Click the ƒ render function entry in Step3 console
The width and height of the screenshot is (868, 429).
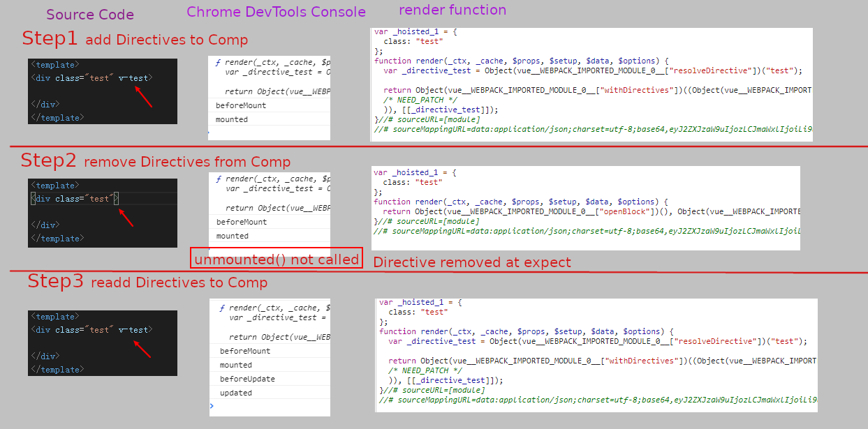(x=275, y=308)
